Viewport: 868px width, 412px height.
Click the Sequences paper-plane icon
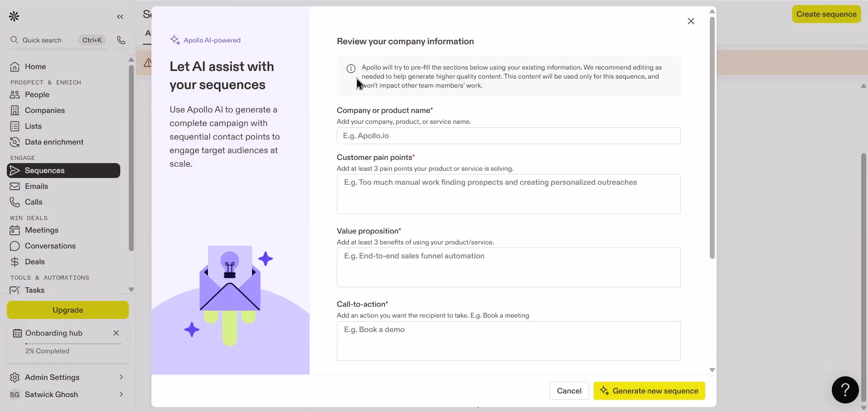[x=15, y=171]
